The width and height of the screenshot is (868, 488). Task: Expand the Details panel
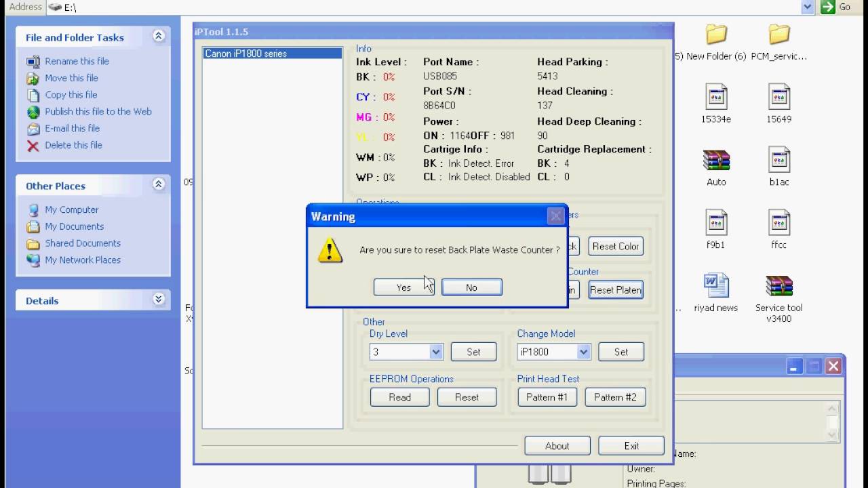click(159, 299)
